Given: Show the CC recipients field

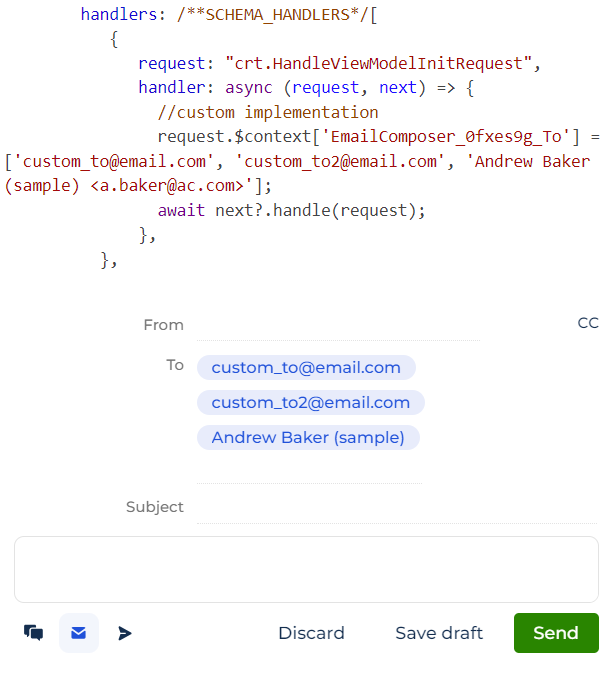Looking at the screenshot, I should pos(588,323).
